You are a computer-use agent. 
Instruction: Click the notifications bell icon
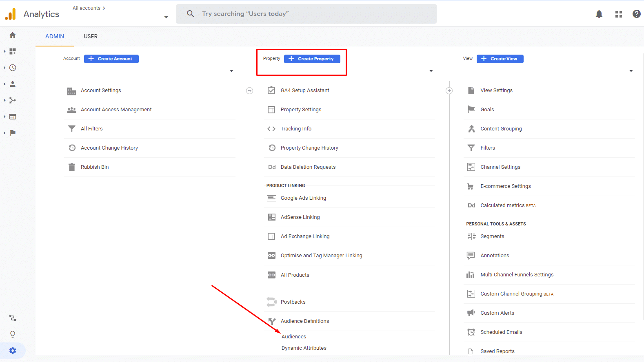[x=599, y=14]
